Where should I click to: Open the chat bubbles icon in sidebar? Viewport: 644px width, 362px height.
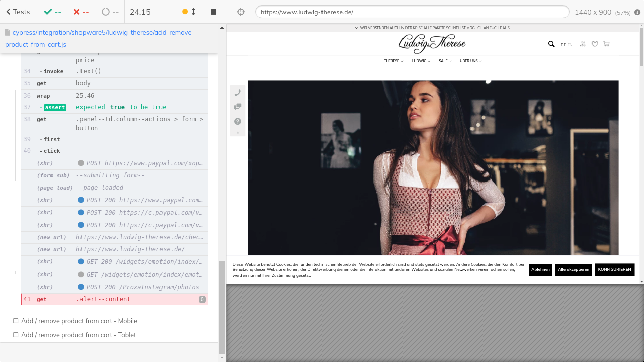point(238,107)
